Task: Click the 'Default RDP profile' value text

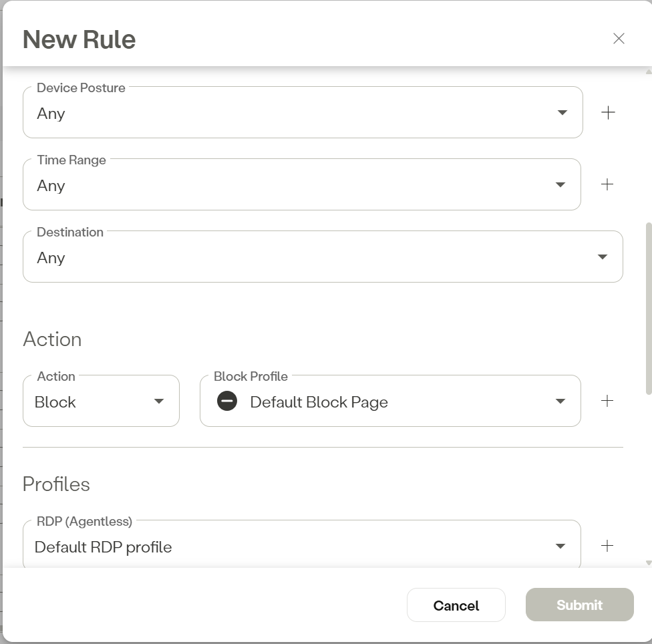Action: coord(103,547)
